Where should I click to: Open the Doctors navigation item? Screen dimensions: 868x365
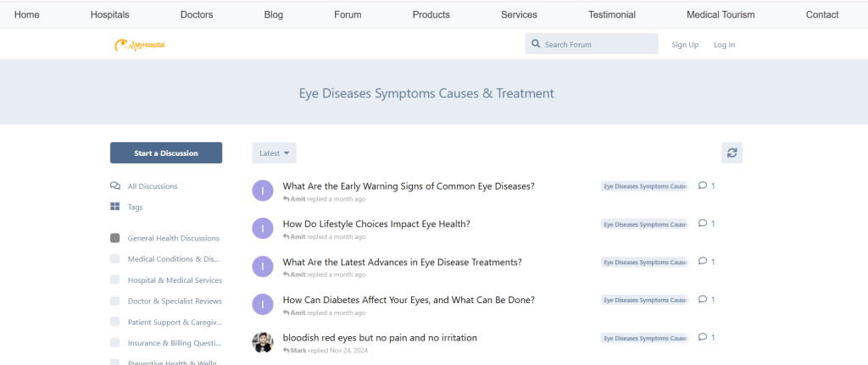click(197, 15)
